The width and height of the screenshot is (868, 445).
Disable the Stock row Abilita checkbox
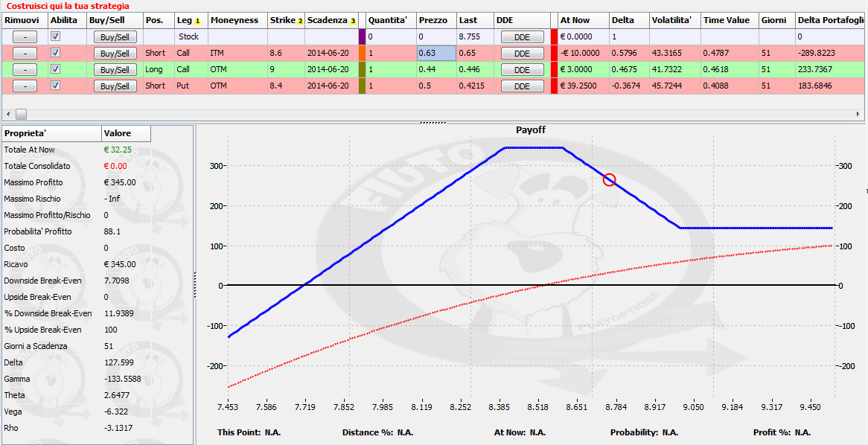click(56, 36)
